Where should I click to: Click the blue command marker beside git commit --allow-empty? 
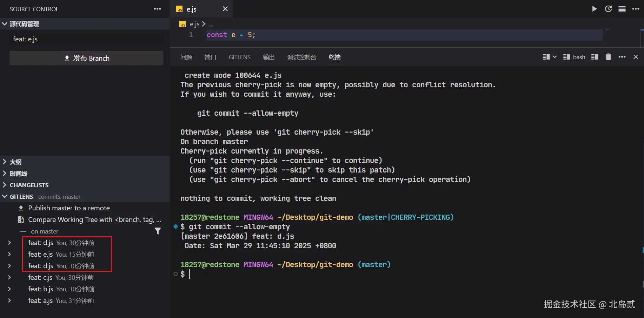[175, 226]
